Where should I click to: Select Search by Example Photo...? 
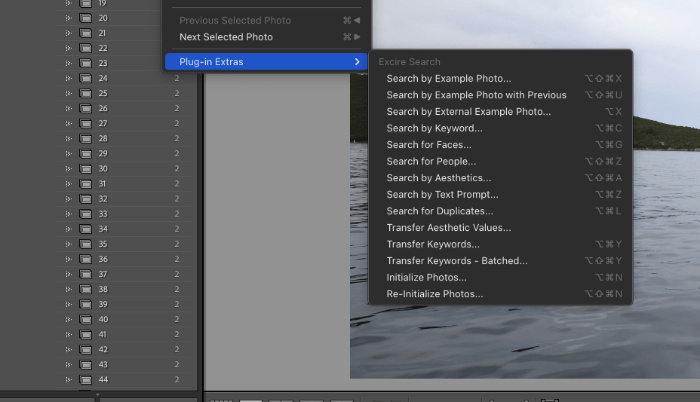[500, 79]
